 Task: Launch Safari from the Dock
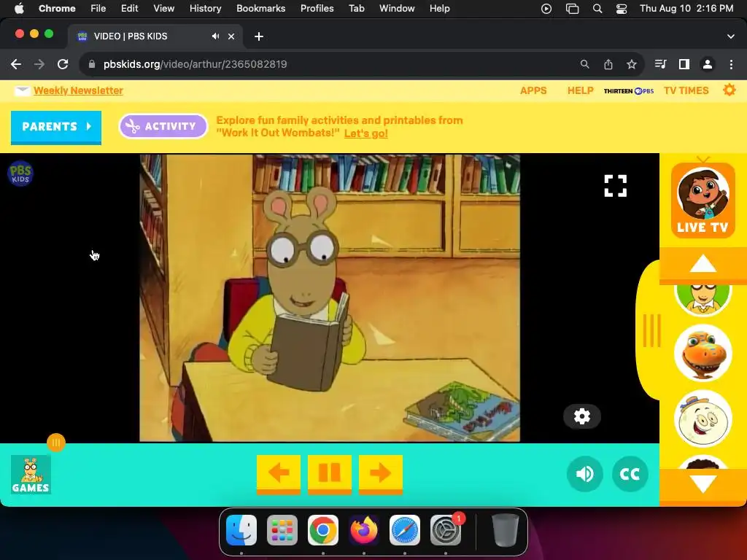404,530
